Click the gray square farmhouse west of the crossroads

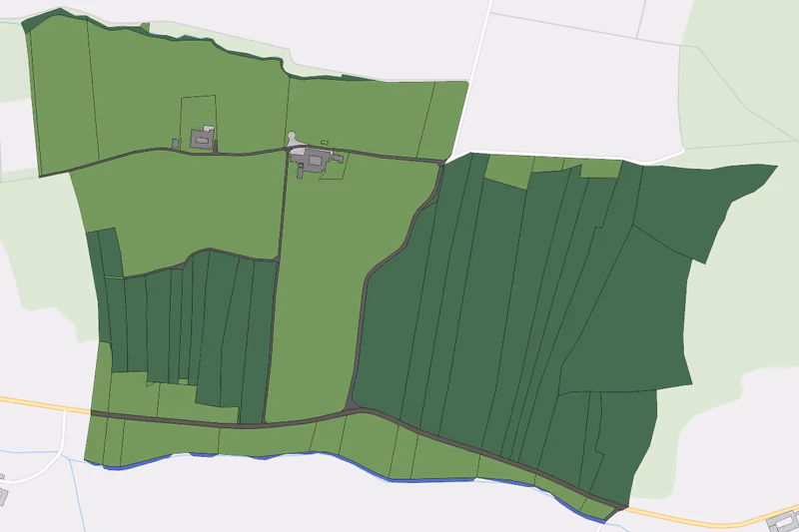coord(203,139)
